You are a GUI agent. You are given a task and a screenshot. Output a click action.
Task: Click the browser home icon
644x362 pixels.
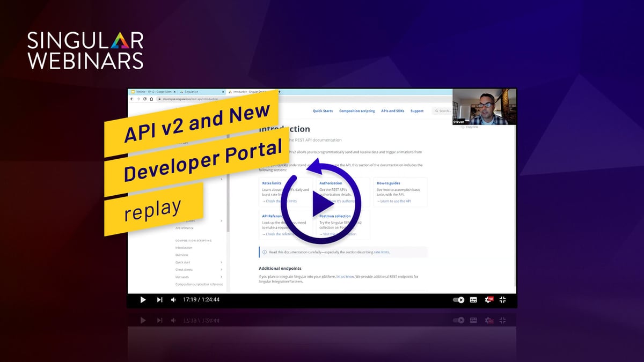(x=151, y=99)
